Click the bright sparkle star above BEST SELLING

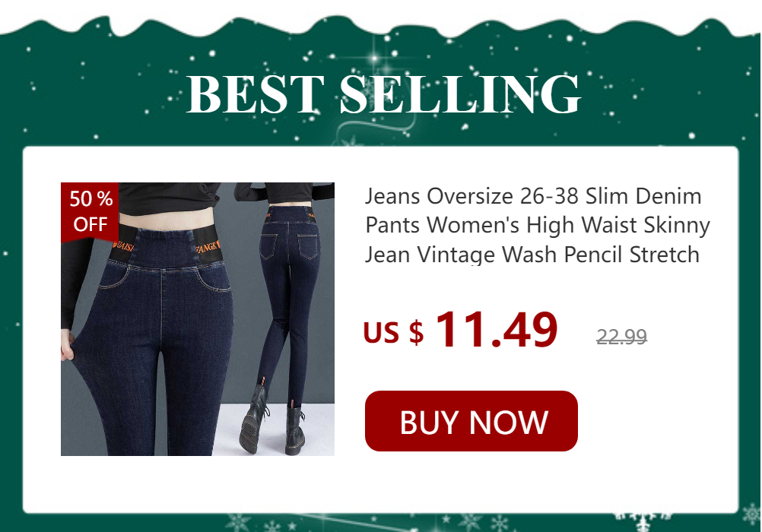point(374,57)
